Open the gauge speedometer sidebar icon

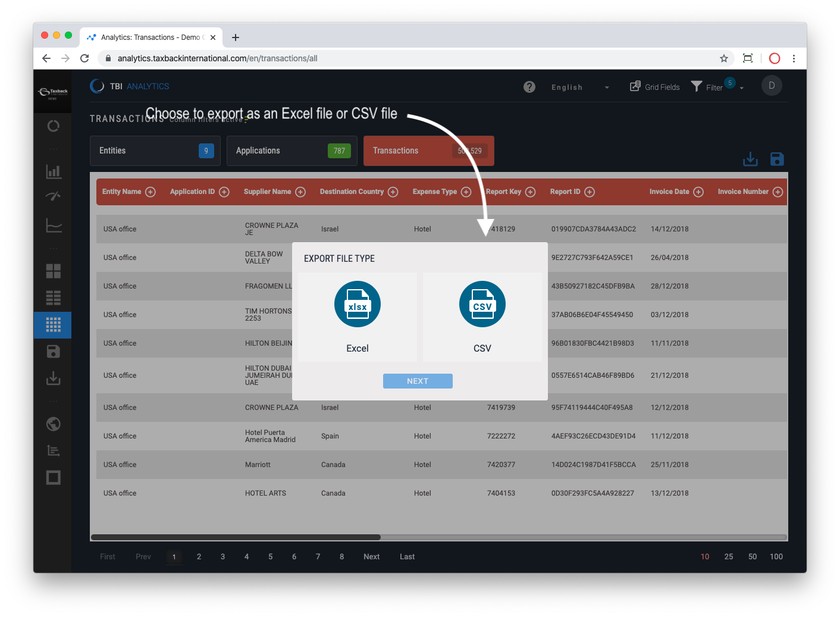[53, 196]
